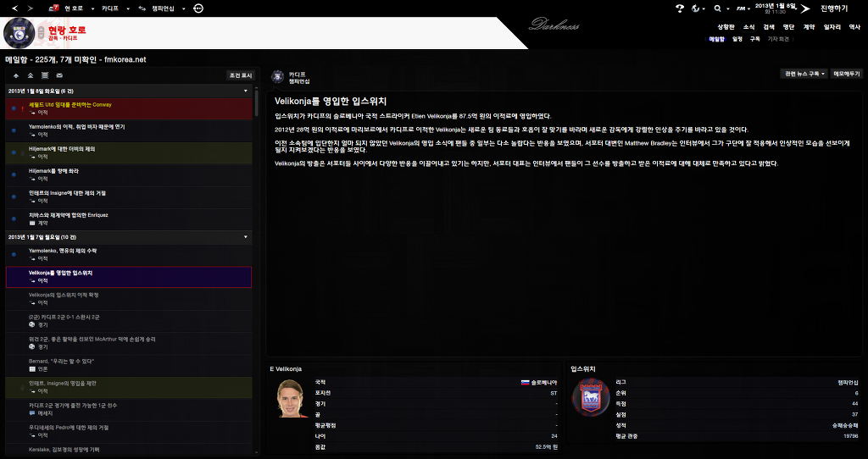Click the up/down stepper beside manager name
This screenshot has width=868, height=459.
click(x=40, y=32)
